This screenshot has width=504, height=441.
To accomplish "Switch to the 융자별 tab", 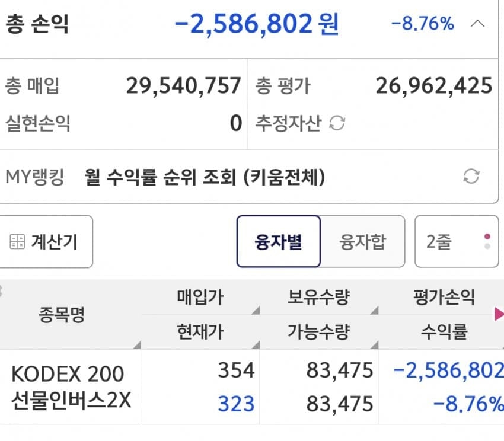I will (279, 241).
